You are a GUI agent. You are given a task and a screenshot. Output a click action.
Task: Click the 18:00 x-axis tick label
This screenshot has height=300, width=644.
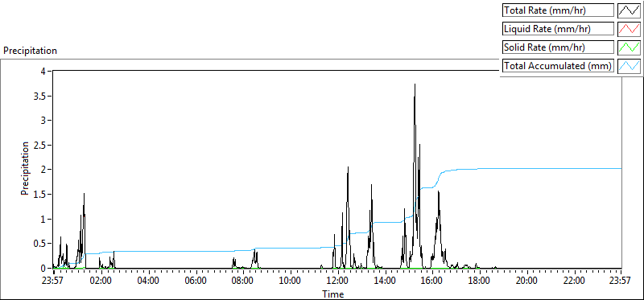coord(479,282)
